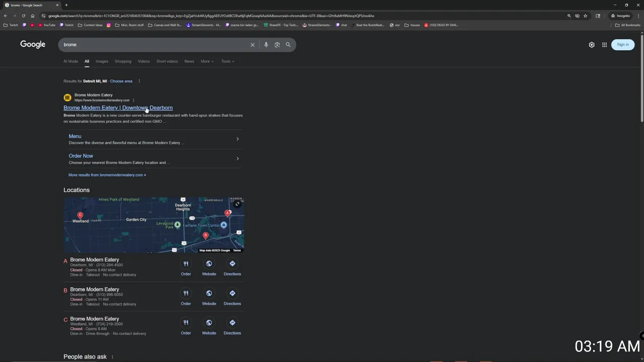Open Google quick settings gear
Screen dimensions: 644x362
pyautogui.click(x=592, y=45)
